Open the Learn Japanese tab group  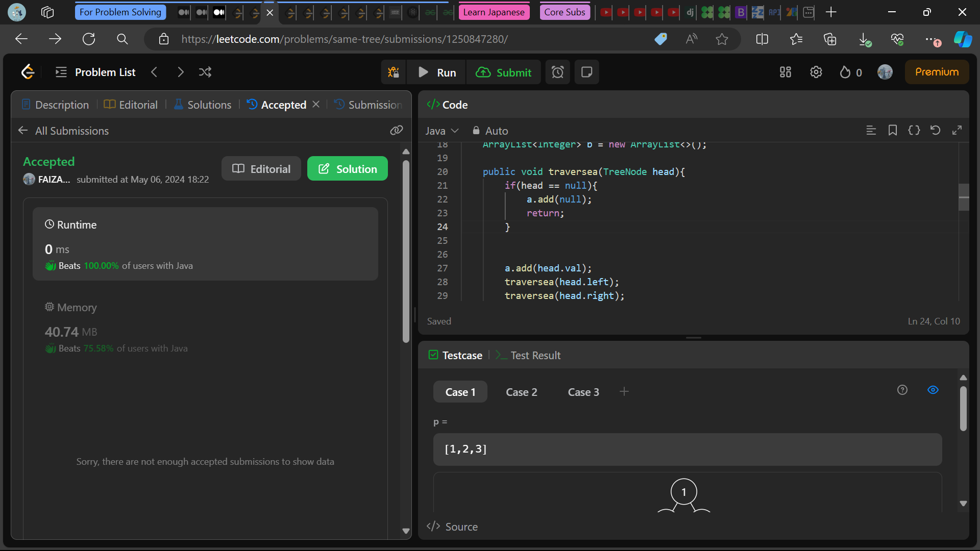[494, 12]
